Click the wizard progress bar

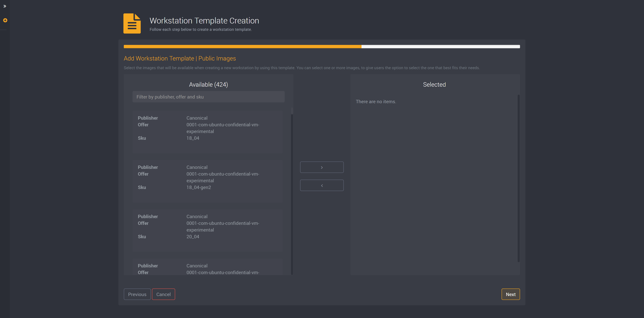pyautogui.click(x=322, y=47)
